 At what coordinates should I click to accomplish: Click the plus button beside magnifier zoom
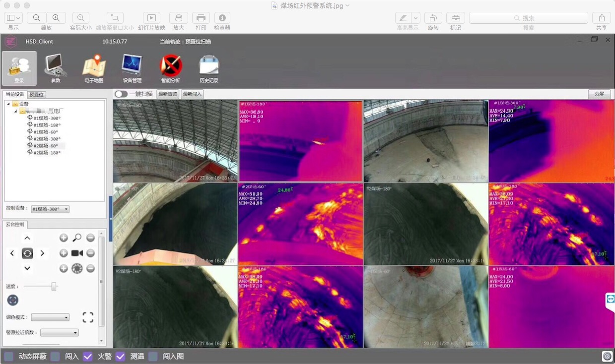pyautogui.click(x=64, y=238)
